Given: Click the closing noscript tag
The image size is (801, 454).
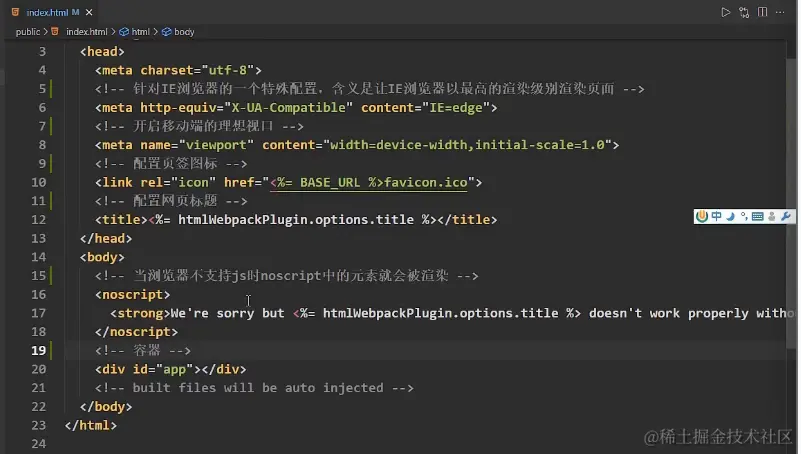Looking at the screenshot, I should coord(136,332).
